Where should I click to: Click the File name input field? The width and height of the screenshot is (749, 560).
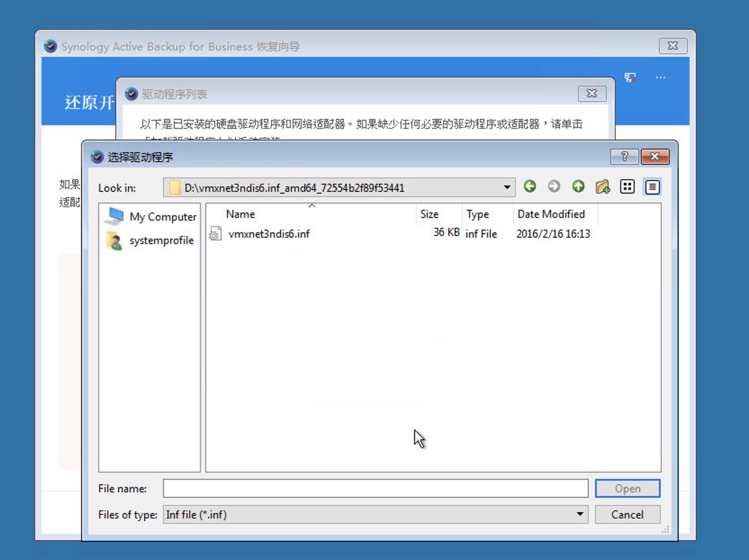(375, 488)
